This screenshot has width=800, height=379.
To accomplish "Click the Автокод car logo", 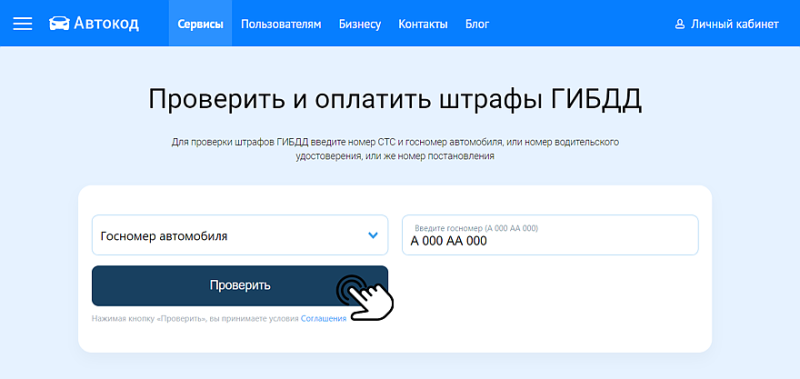I will pyautogui.click(x=59, y=23).
